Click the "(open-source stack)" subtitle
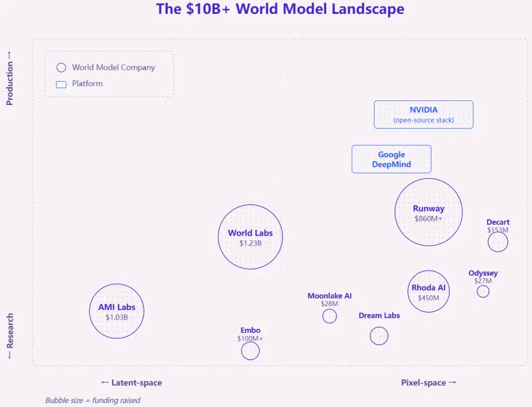532x407 pixels. (x=424, y=120)
